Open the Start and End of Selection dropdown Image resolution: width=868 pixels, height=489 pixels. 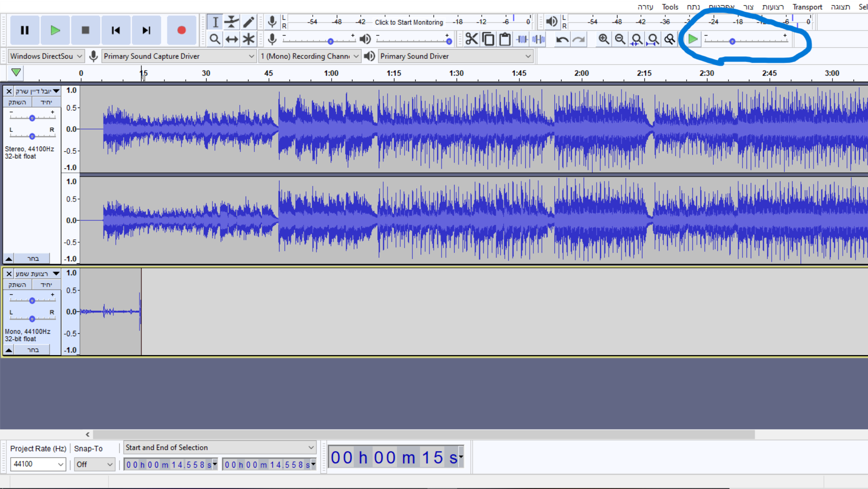[x=220, y=448]
